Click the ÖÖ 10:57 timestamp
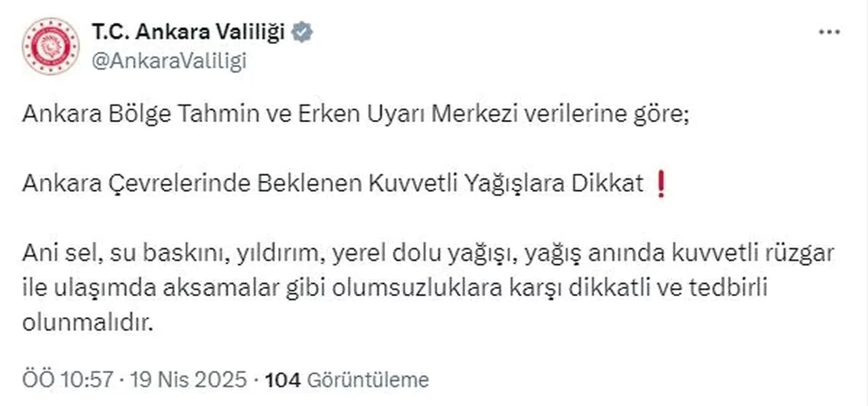The height and width of the screenshot is (406, 868). 67,380
